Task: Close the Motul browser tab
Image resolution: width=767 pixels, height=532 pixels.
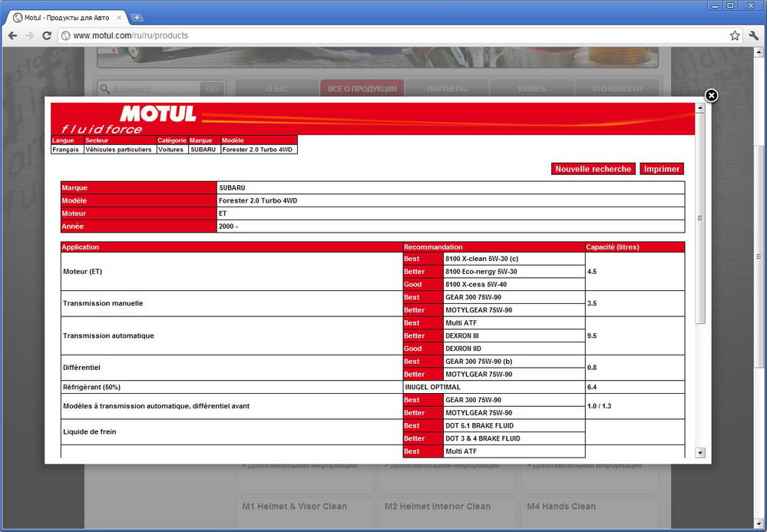Action: coord(118,17)
